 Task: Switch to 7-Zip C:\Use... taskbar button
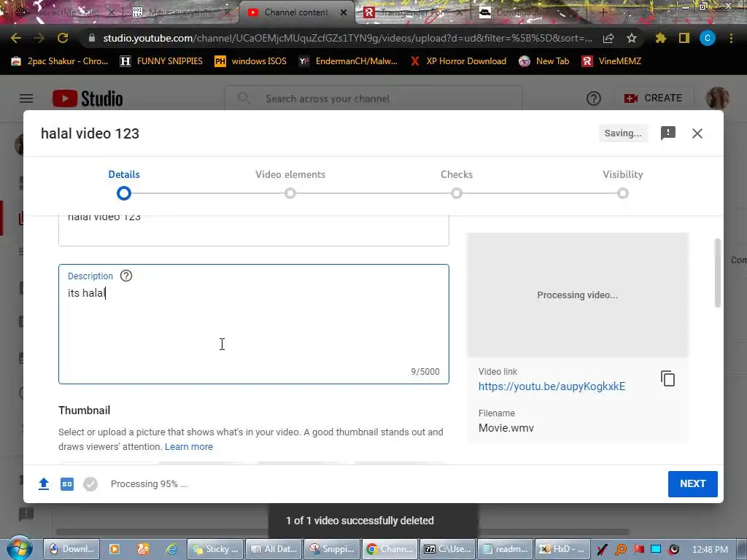[448, 549]
